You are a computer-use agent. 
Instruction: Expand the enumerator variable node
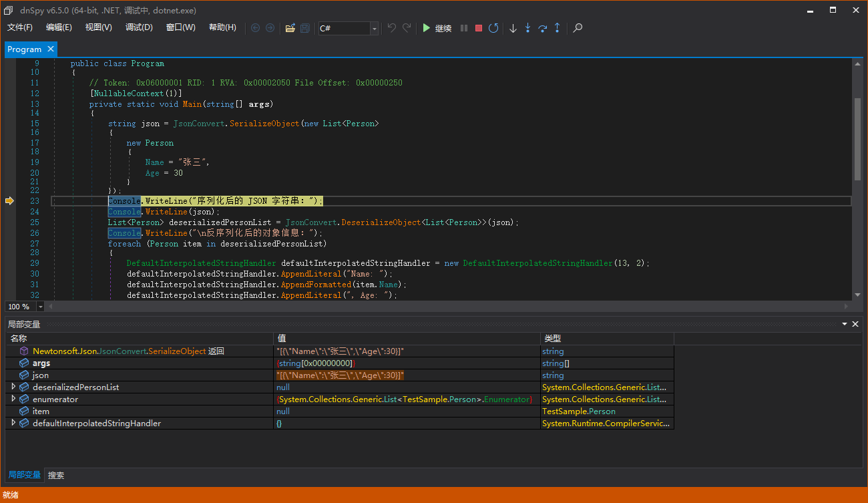point(13,399)
